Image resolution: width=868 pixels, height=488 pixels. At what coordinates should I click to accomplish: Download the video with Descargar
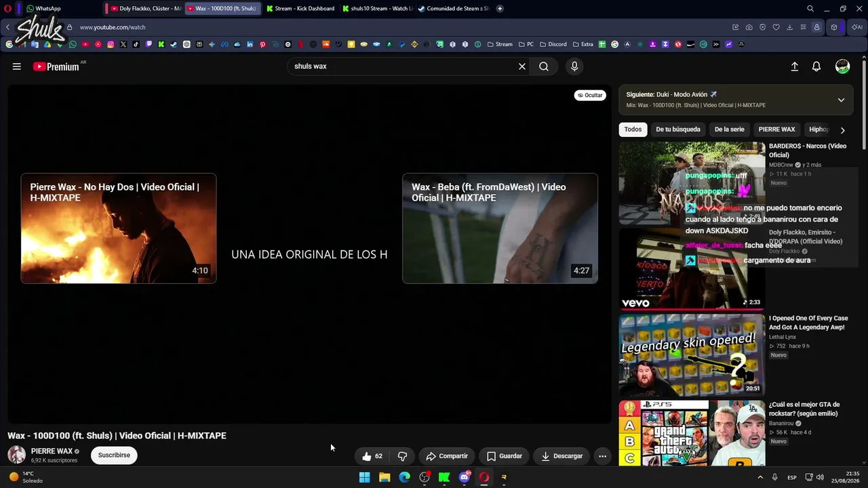(561, 456)
